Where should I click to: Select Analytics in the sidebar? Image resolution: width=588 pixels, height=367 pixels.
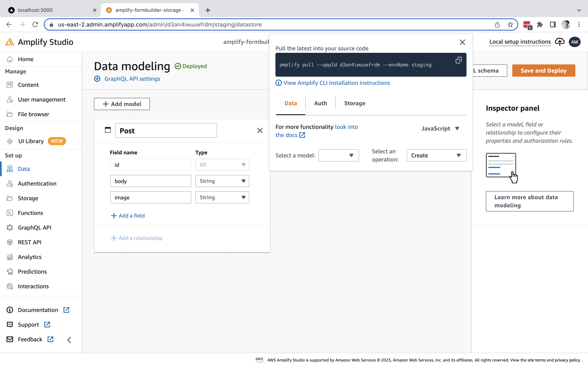click(30, 257)
